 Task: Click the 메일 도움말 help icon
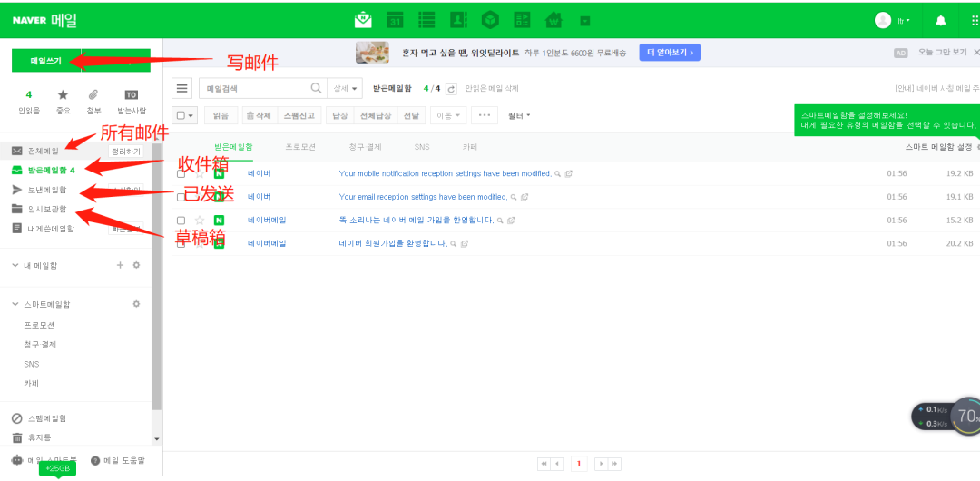point(95,461)
